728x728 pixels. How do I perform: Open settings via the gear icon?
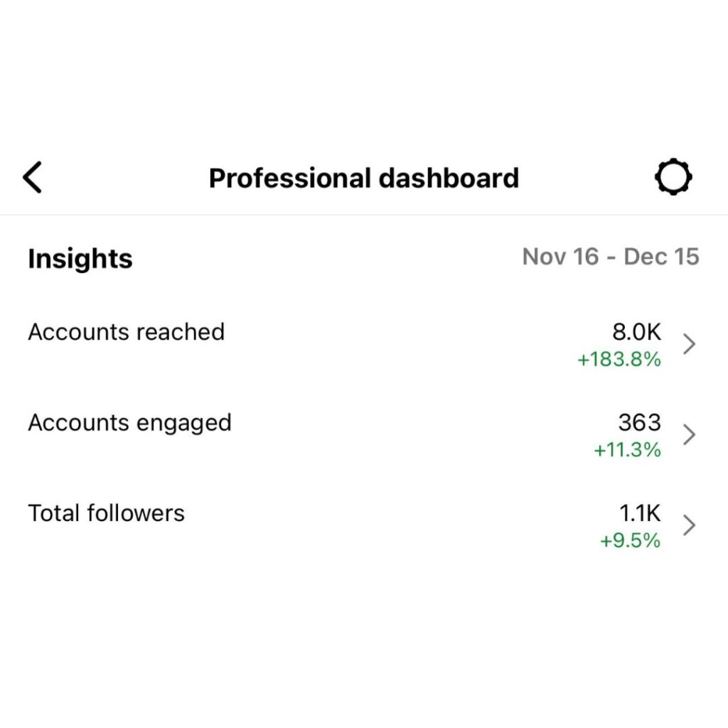[673, 177]
